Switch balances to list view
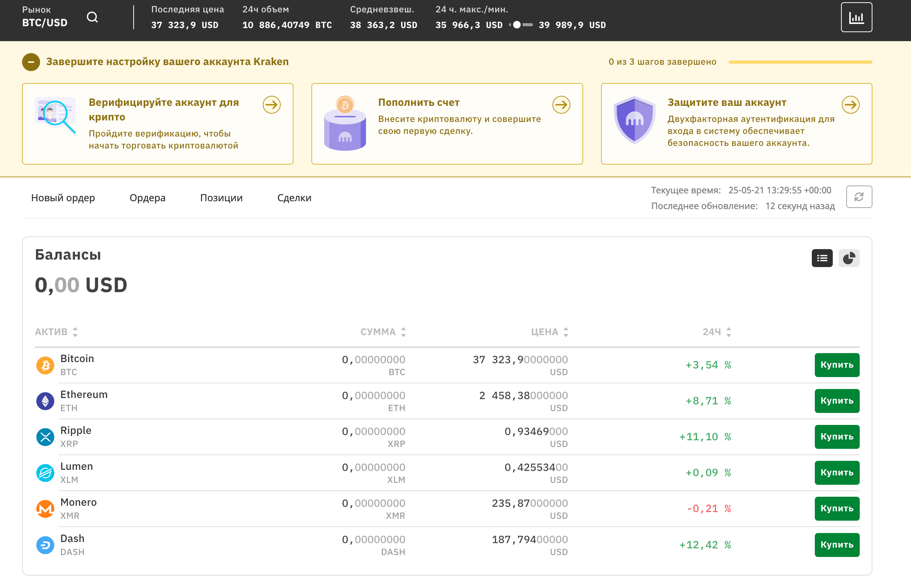Viewport: 911px width, 588px height. coord(822,258)
